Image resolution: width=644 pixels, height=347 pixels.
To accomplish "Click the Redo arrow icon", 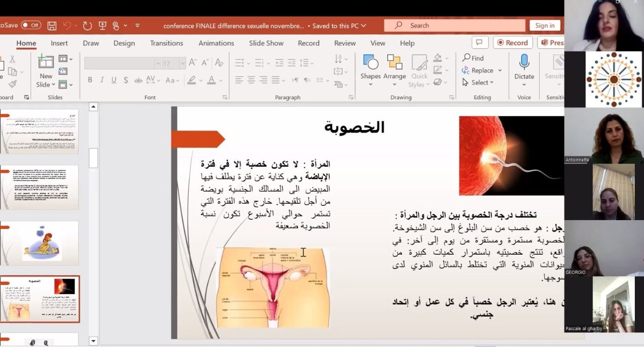I will tap(87, 26).
